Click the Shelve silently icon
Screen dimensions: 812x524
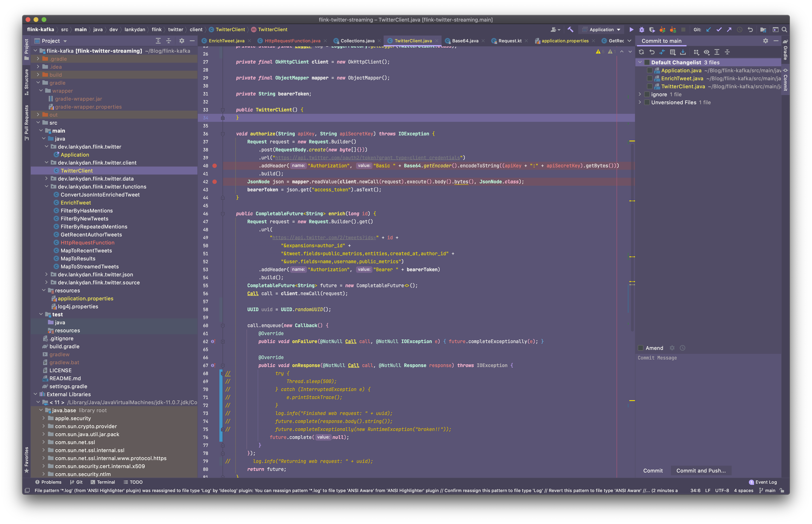point(683,52)
